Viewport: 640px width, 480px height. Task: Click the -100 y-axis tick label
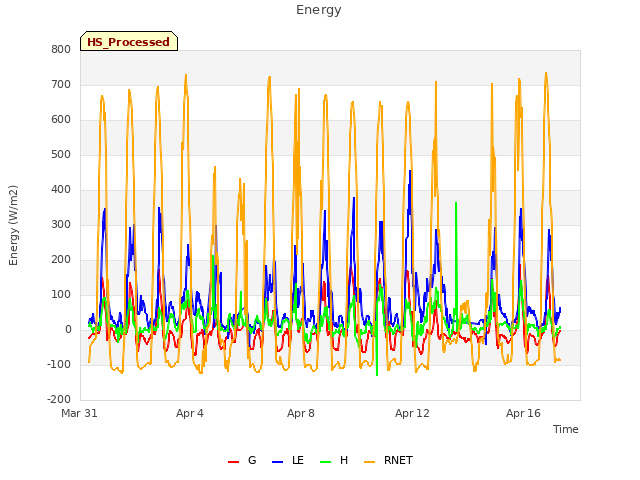click(x=59, y=364)
